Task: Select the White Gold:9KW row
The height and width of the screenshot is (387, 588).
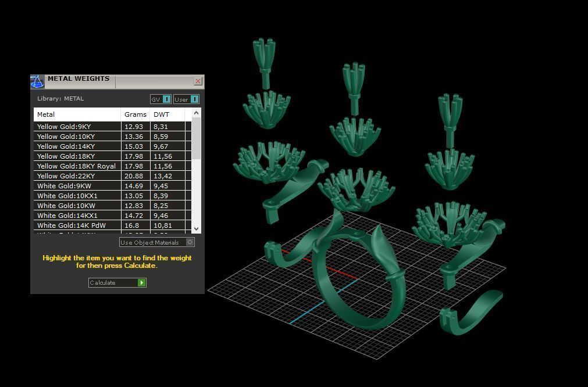Action: [113, 186]
